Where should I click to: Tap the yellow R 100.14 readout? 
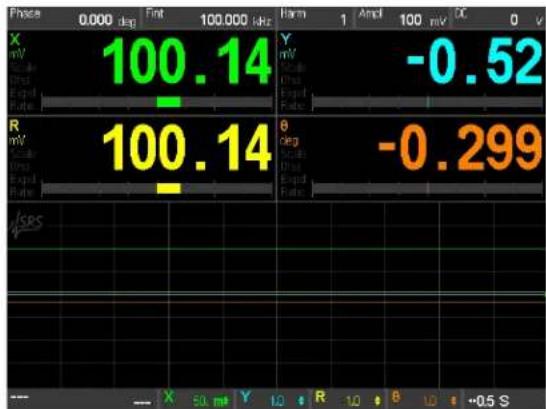coord(187,147)
